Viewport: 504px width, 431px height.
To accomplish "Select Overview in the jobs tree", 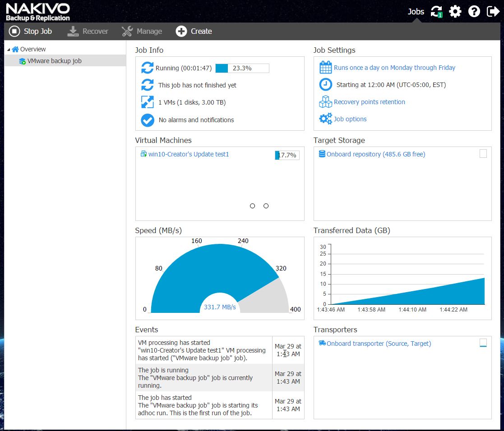I will tap(33, 49).
